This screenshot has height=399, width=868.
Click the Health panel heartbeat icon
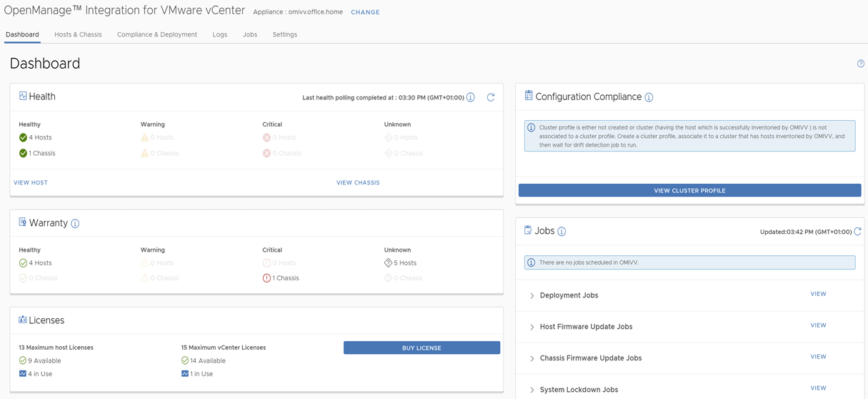23,96
